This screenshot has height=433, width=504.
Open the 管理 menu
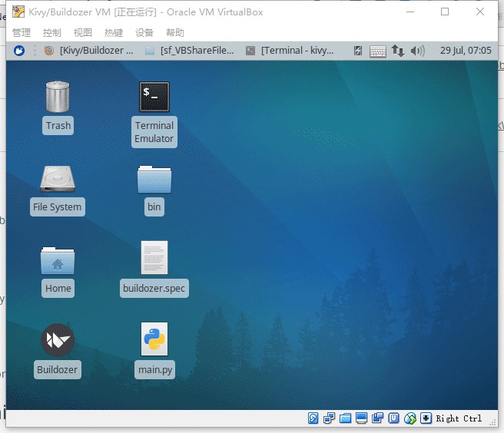coord(22,32)
